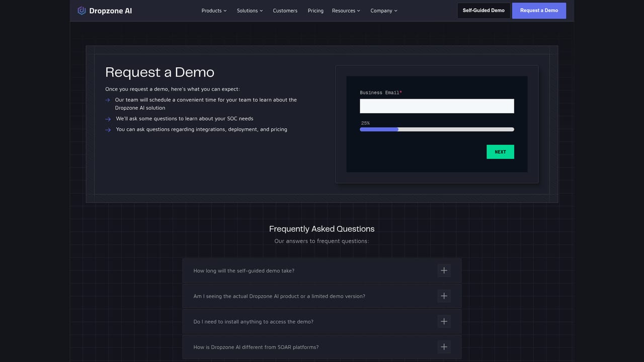Go to the Pricing page

point(315,11)
